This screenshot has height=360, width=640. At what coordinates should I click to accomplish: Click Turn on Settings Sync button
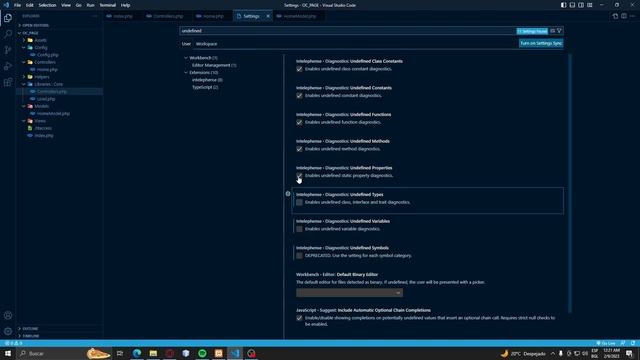541,43
